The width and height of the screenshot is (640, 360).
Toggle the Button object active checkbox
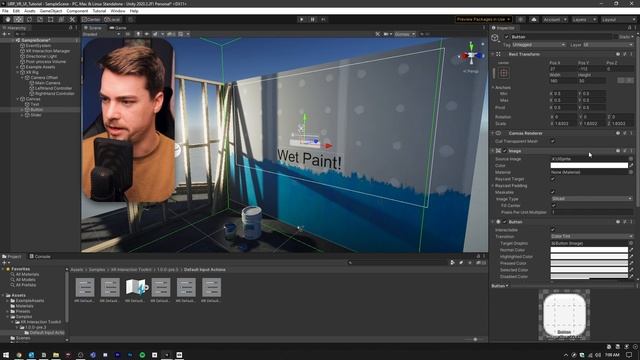[x=507, y=37]
